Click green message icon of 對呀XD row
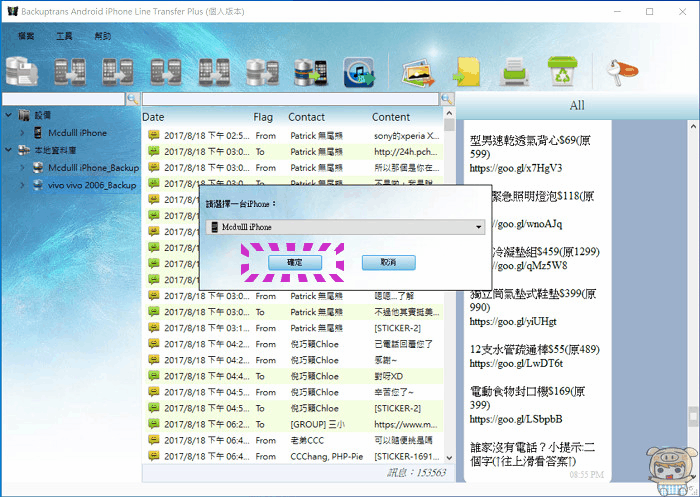Viewport: 700px width, 497px height. pyautogui.click(x=154, y=376)
